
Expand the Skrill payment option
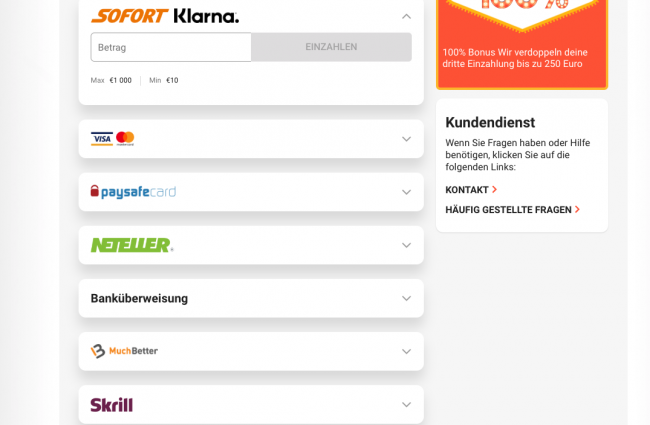click(406, 404)
